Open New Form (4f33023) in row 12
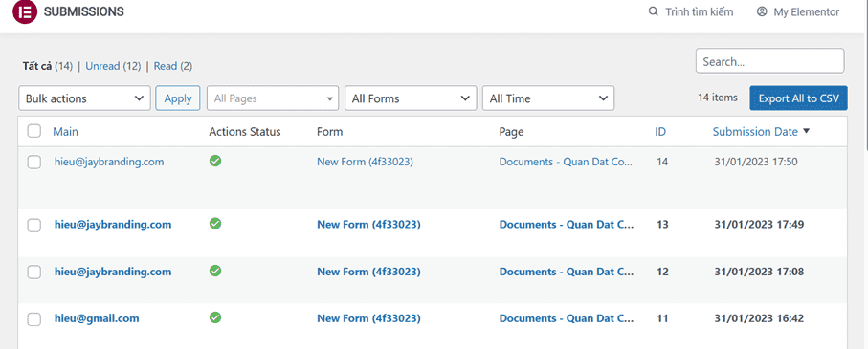Image resolution: width=868 pixels, height=349 pixels. point(368,272)
